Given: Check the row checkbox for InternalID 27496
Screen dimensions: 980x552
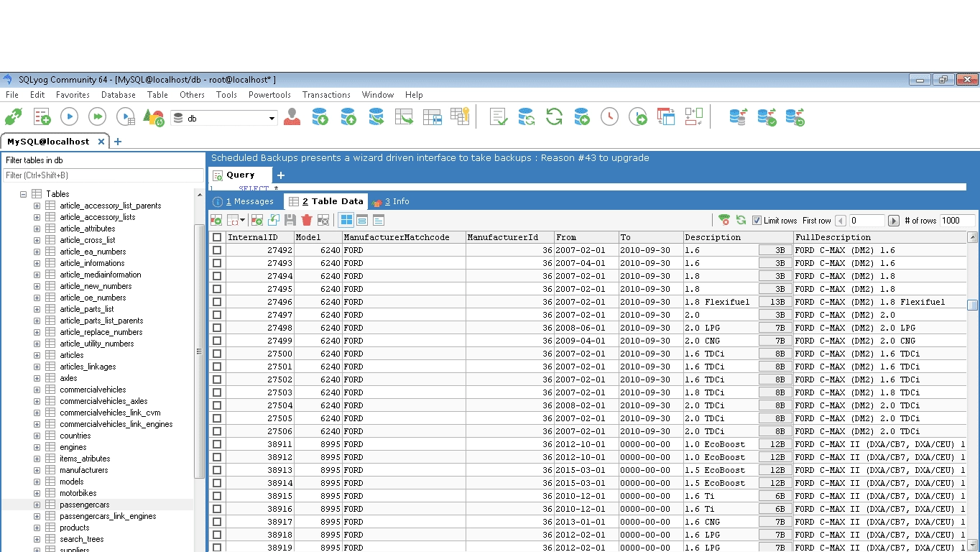Looking at the screenshot, I should (x=217, y=302).
